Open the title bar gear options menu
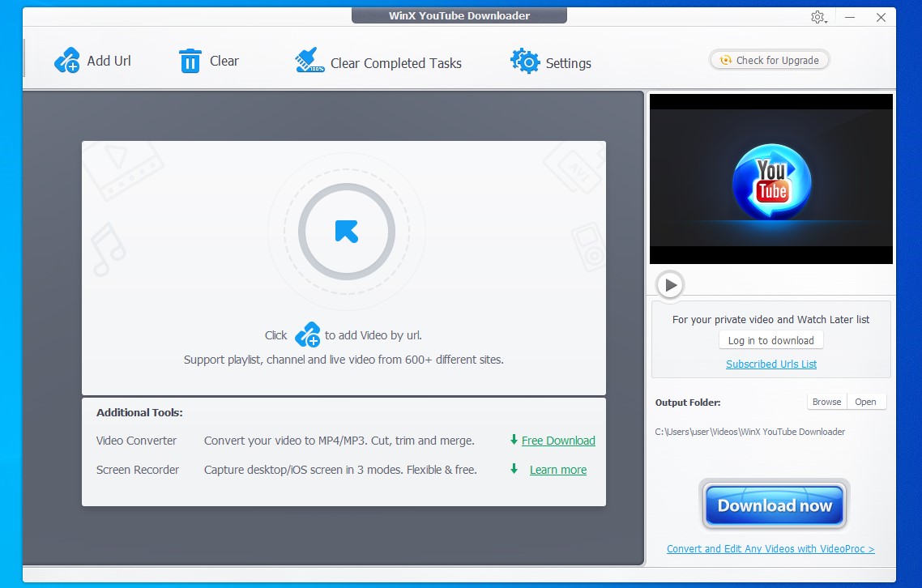The image size is (922, 588). (x=818, y=18)
